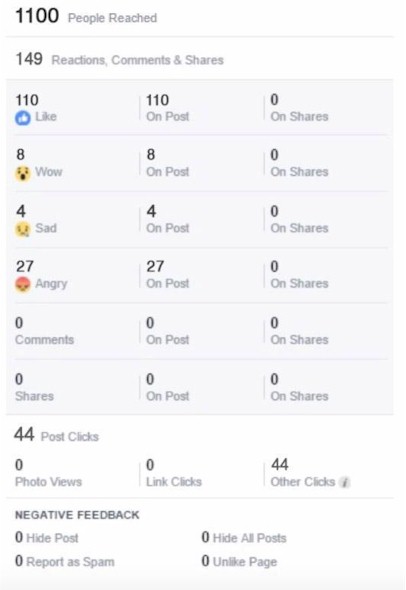Click the Sad reaction emoji icon
The width and height of the screenshot is (406, 590).
(x=23, y=229)
